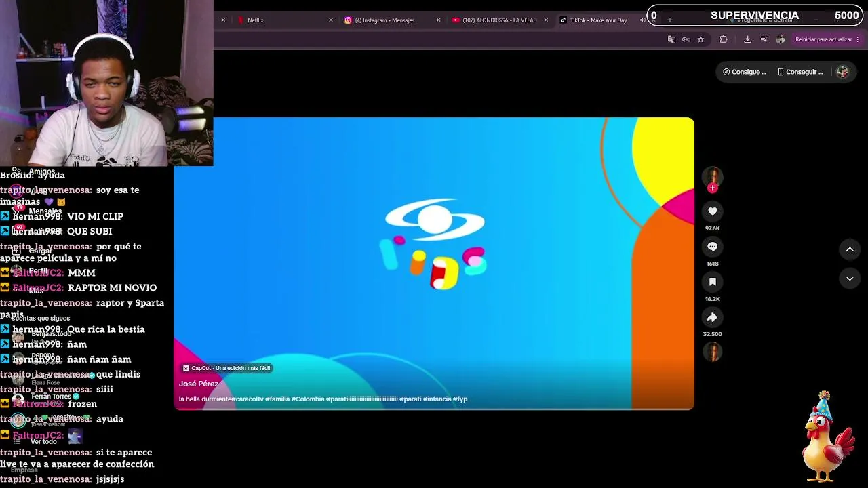Viewport: 868px width, 488px height.
Task: Go to the next video with the down chevron
Action: click(850, 278)
